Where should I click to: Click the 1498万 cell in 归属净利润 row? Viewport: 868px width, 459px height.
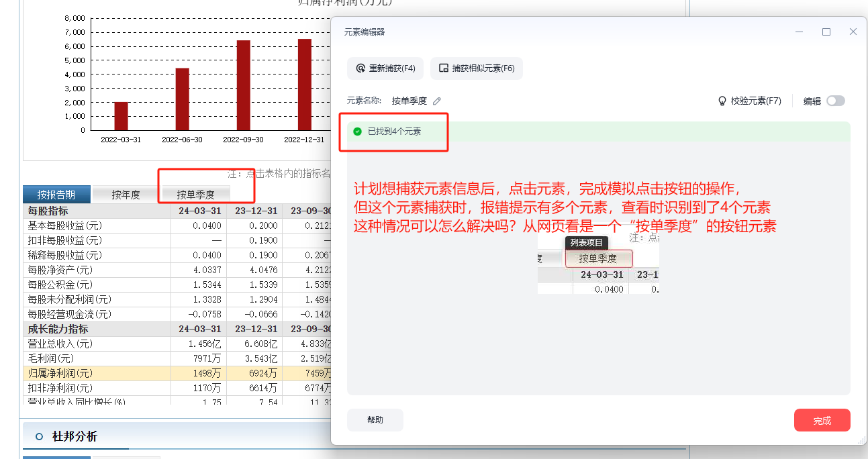pyautogui.click(x=205, y=373)
